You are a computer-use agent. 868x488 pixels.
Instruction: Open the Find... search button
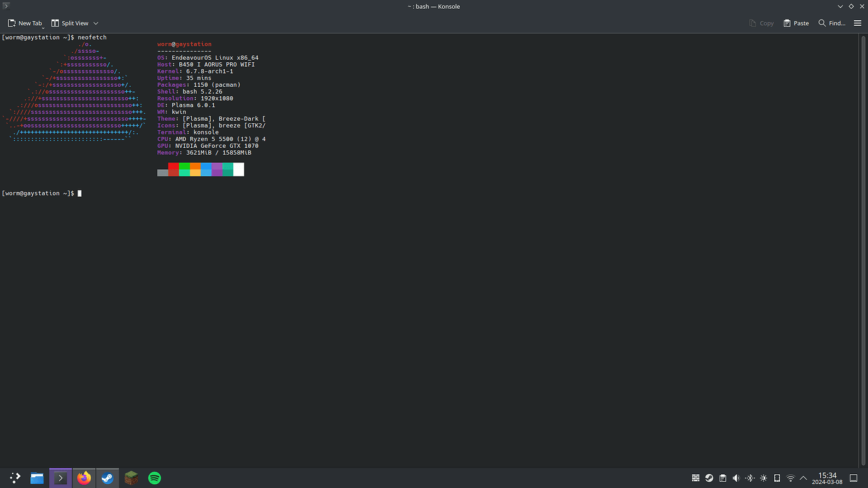pyautogui.click(x=832, y=23)
